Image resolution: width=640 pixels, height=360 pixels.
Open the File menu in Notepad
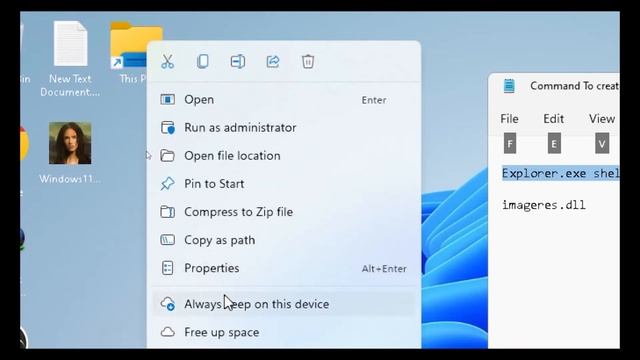pyautogui.click(x=509, y=119)
